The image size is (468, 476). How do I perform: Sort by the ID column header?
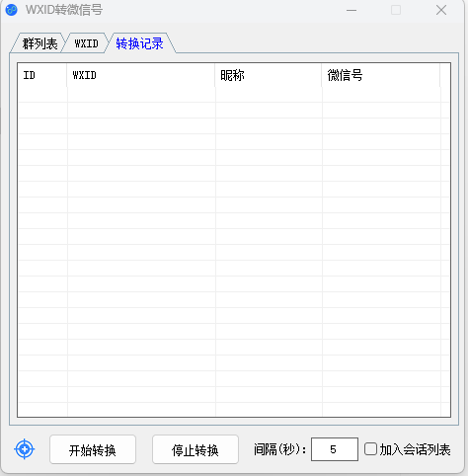[42, 75]
